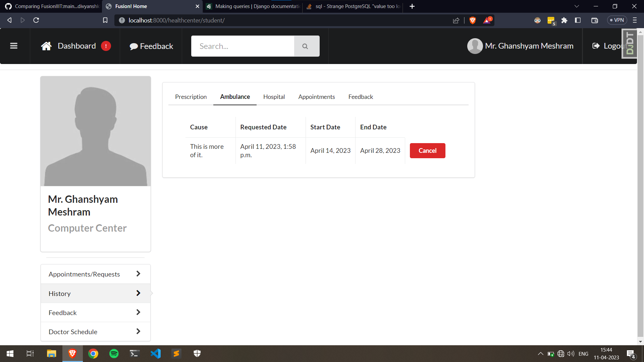Open the browser extensions puzzle icon
The image size is (644, 362).
[x=564, y=20]
